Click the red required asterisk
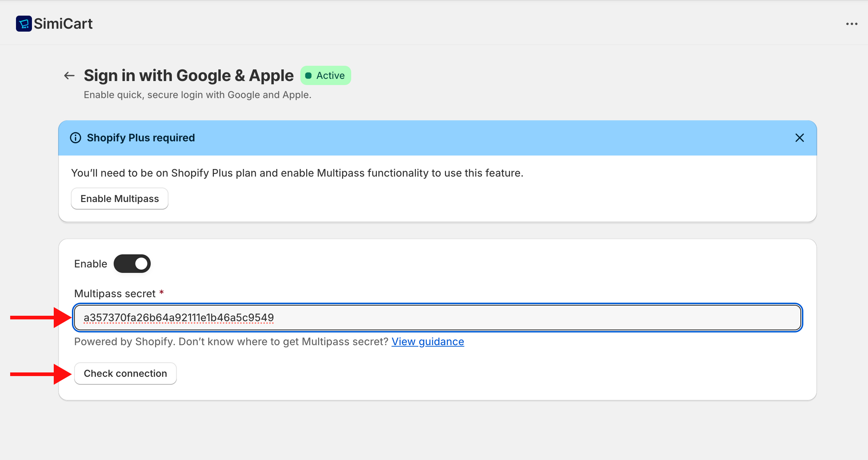Screen dimensions: 868x460 click(162, 292)
